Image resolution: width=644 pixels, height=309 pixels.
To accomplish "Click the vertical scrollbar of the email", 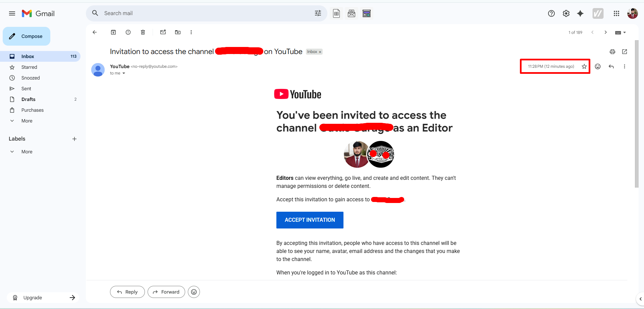I will click(x=637, y=114).
